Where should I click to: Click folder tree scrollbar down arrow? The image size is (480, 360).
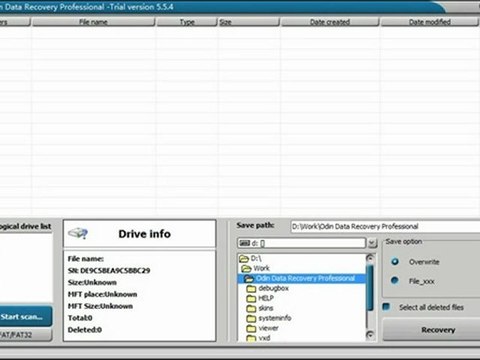click(x=370, y=335)
